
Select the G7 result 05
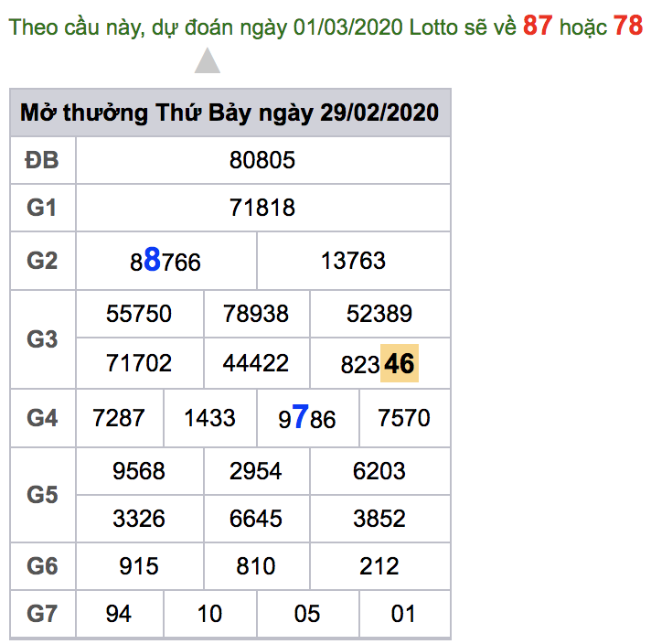(x=307, y=613)
